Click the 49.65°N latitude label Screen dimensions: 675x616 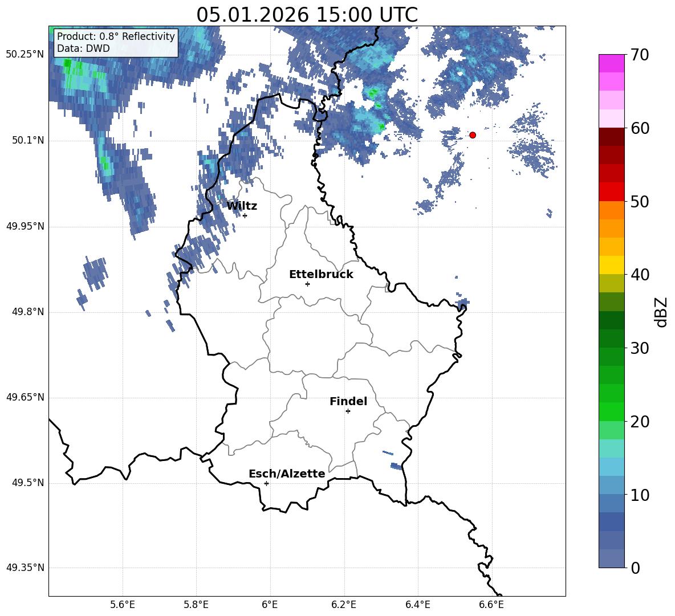pyautogui.click(x=25, y=397)
